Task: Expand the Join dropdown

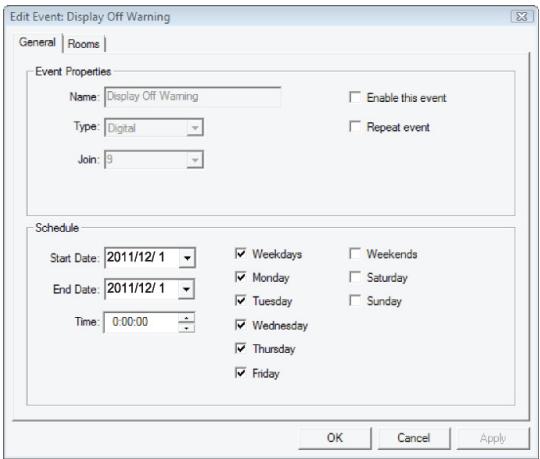Action: pyautogui.click(x=195, y=160)
